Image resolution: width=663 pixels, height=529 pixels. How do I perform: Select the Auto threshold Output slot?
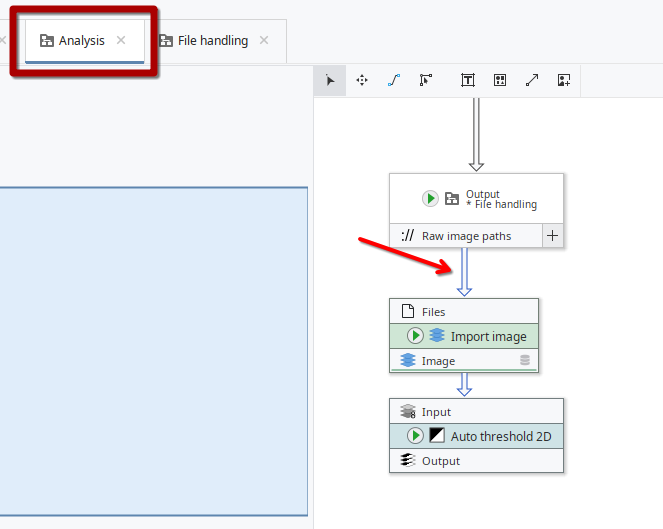pyautogui.click(x=477, y=460)
